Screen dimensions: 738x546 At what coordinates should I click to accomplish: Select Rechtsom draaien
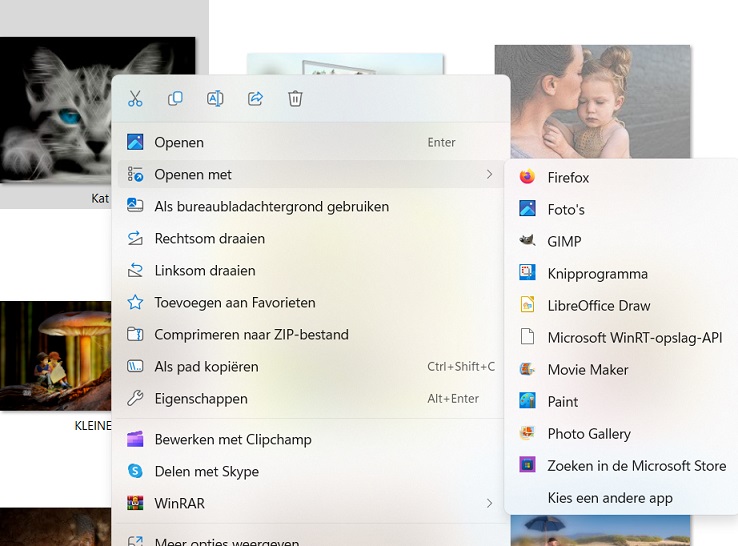209,239
